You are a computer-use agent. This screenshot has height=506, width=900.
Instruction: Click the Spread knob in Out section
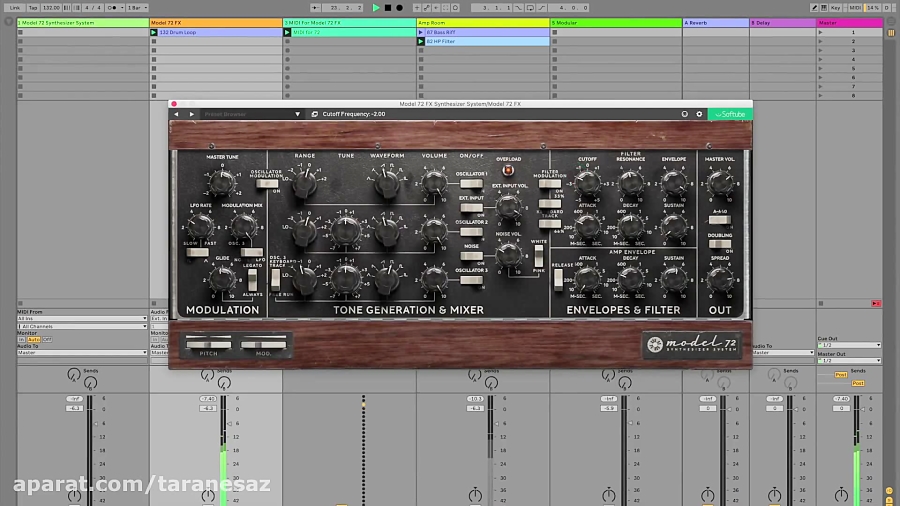[x=719, y=280]
